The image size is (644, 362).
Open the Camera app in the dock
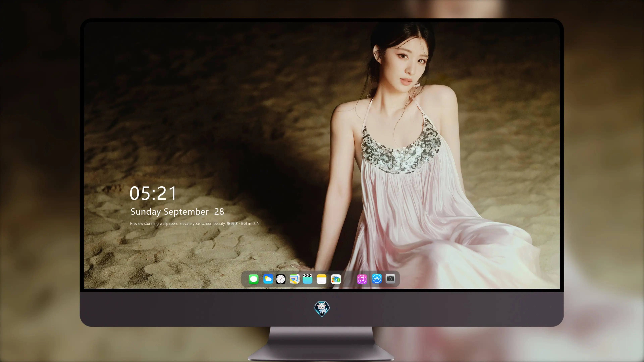point(390,279)
